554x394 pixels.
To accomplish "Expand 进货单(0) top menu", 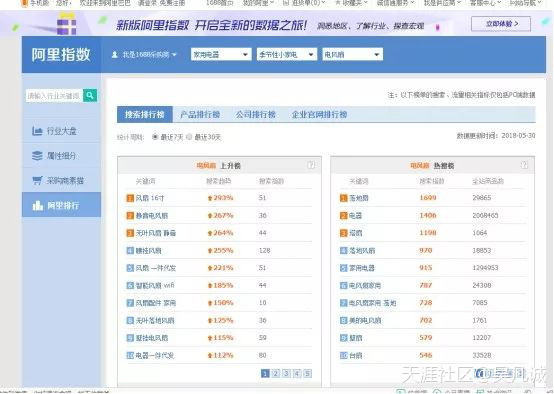I will 305,3.
